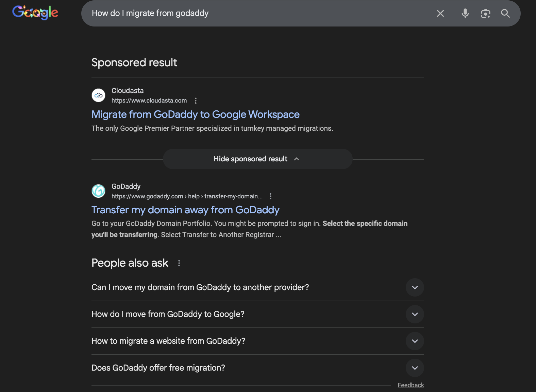Select the https://www.cloudasta.com URL text

pos(149,101)
